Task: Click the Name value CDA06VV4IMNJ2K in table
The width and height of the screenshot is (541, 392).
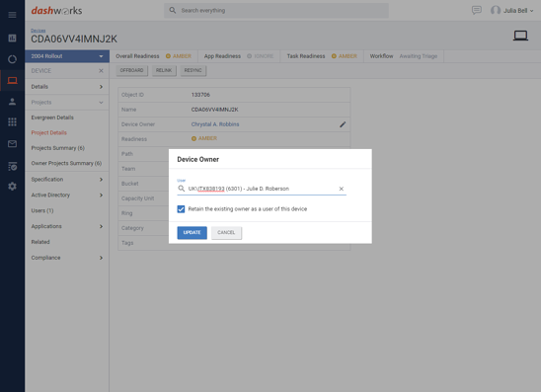Action: point(214,110)
